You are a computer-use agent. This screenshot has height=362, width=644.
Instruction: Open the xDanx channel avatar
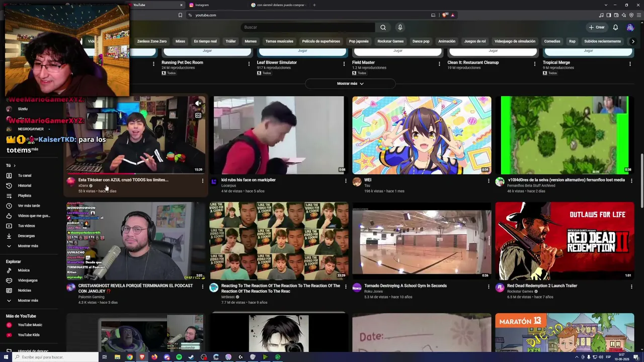point(71,182)
